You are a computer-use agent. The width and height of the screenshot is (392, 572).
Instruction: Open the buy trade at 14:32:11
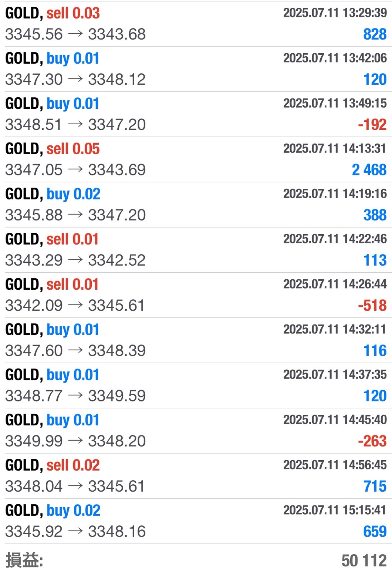tap(196, 340)
